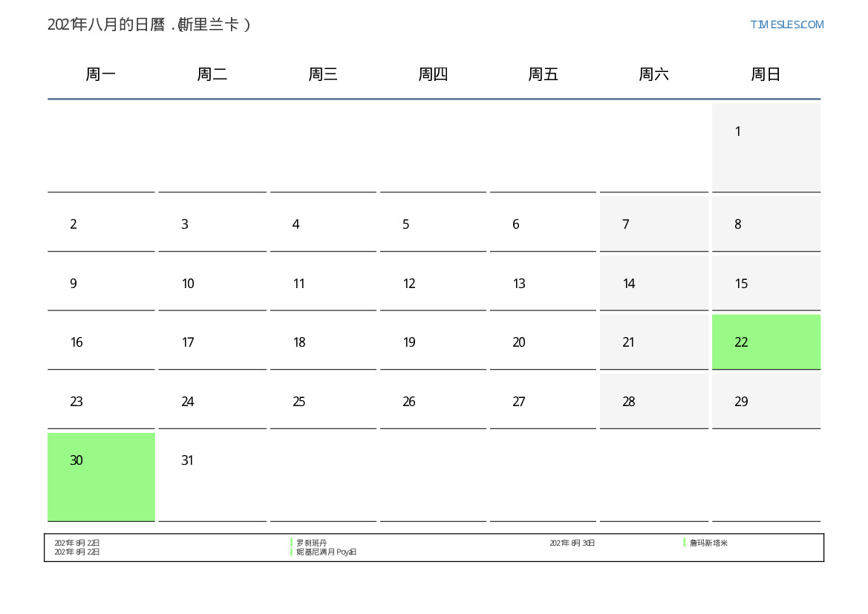Click green marker beside 罗刹班丹
The image size is (868, 614).
[x=291, y=543]
